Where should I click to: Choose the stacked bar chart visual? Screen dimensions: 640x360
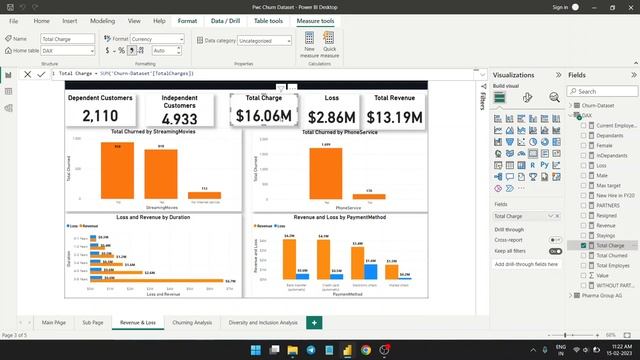pos(498,119)
